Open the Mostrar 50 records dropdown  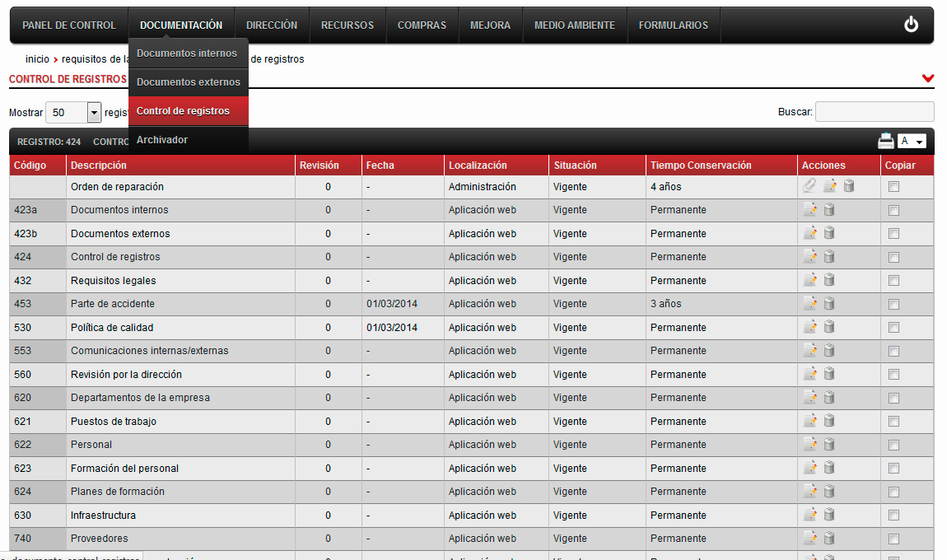pyautogui.click(x=73, y=112)
